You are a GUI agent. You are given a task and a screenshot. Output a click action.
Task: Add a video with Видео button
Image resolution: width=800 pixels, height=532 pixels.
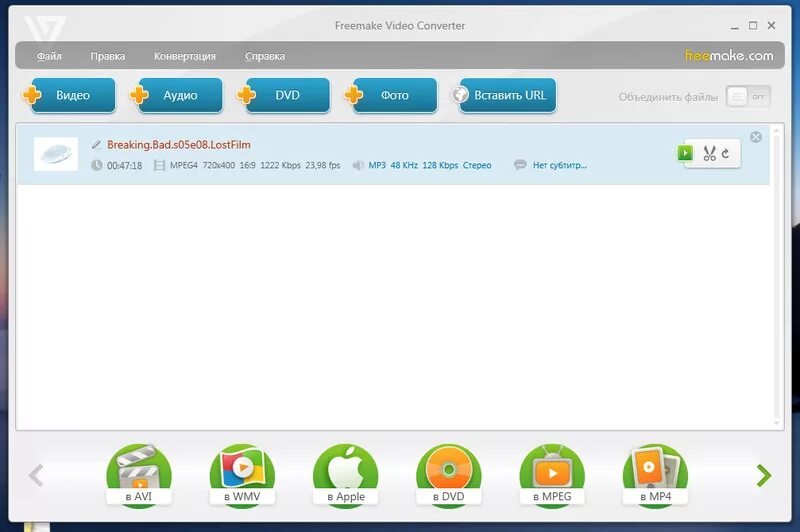(70, 95)
